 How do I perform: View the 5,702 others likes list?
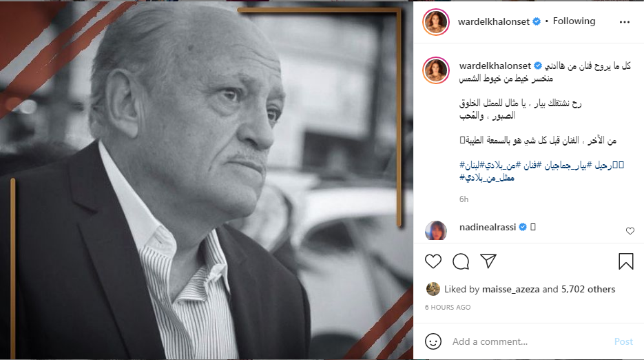tap(588, 289)
